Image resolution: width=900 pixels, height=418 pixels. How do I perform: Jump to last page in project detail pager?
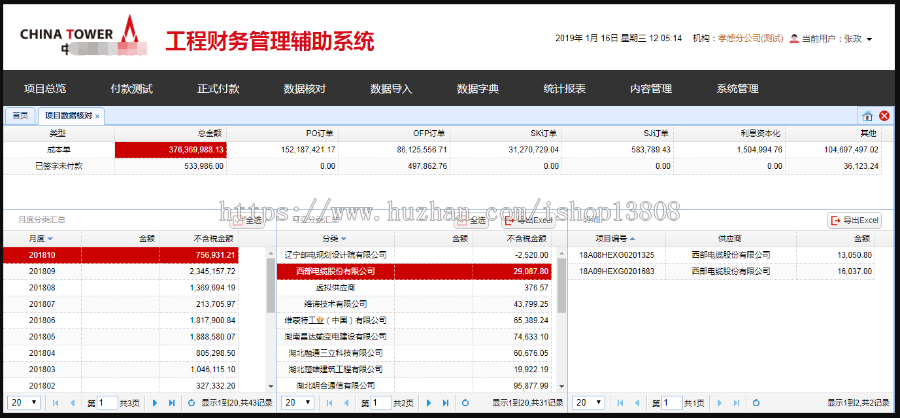(735, 403)
